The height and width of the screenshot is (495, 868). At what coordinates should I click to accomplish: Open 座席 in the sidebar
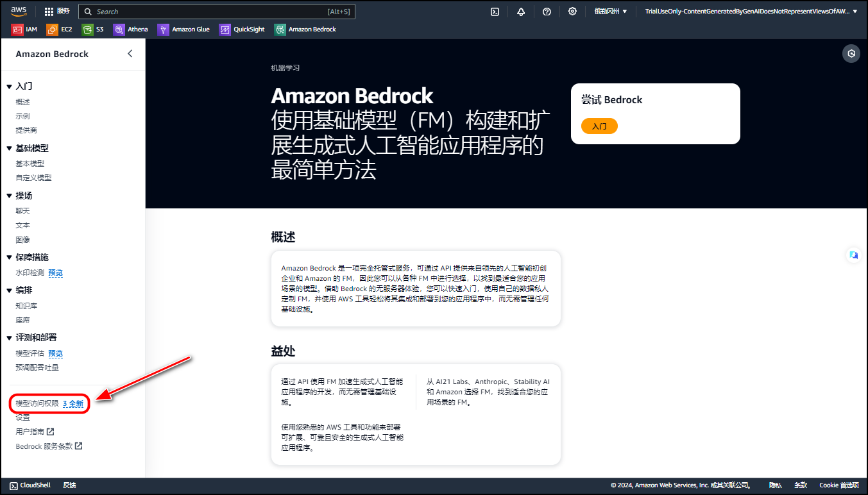(x=23, y=320)
